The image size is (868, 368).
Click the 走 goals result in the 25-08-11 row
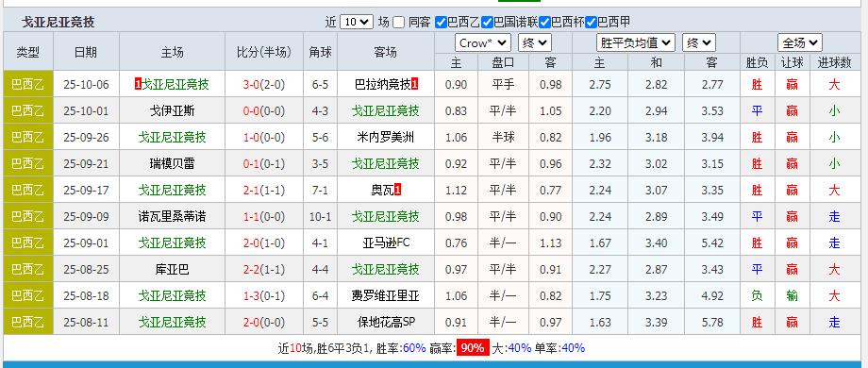pyautogui.click(x=834, y=322)
